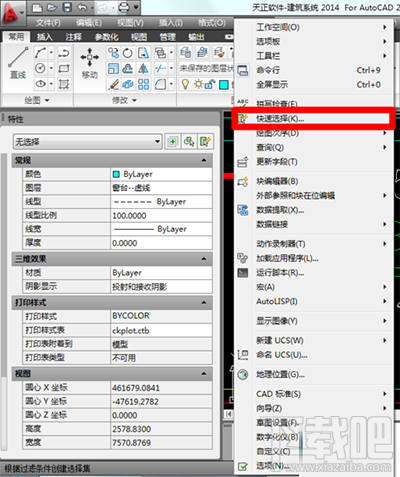The width and height of the screenshot is (400, 477).
Task: Select the arc tool in the draw panel
Action: (x=40, y=53)
